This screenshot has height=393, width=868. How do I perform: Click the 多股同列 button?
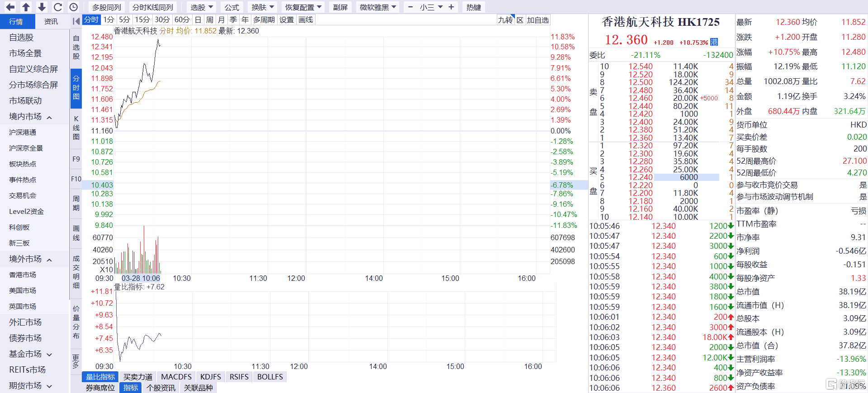tap(107, 7)
